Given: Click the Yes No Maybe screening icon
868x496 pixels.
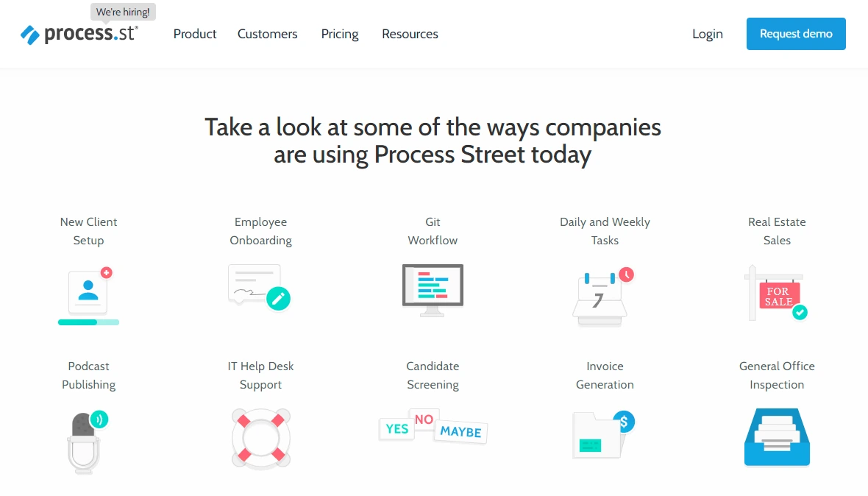Looking at the screenshot, I should tap(433, 427).
